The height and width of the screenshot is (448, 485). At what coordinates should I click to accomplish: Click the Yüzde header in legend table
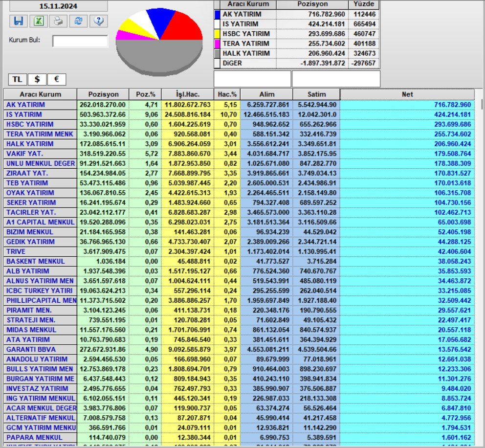click(x=364, y=4)
